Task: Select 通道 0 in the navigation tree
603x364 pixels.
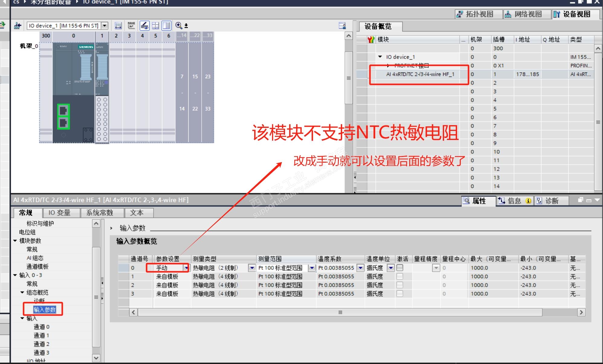Action: point(41,327)
